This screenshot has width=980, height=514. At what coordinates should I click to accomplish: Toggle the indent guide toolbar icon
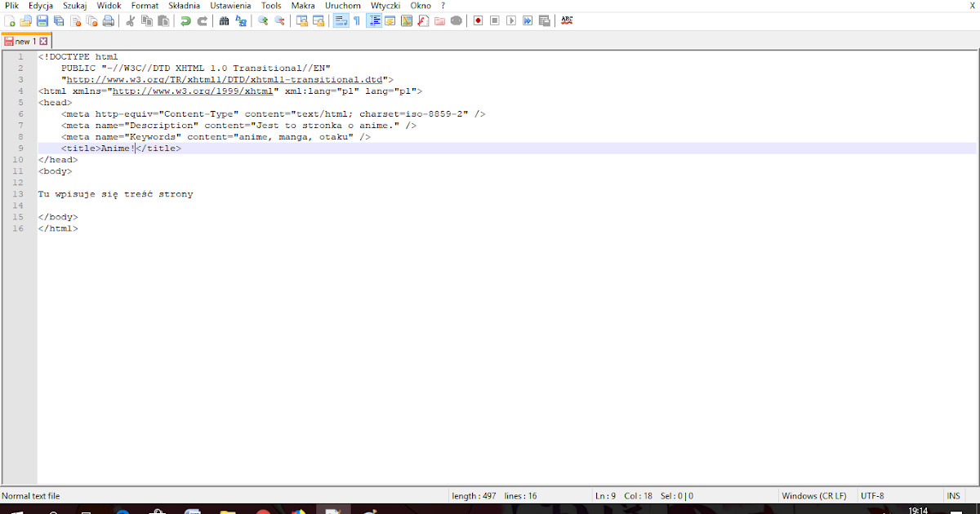[x=375, y=20]
